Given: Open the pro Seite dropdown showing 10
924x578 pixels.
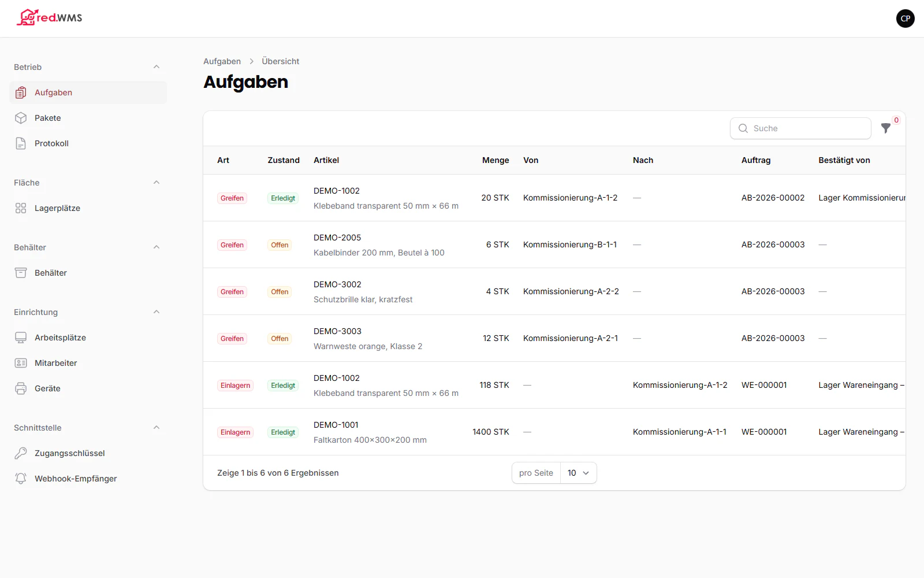Looking at the screenshot, I should point(578,473).
